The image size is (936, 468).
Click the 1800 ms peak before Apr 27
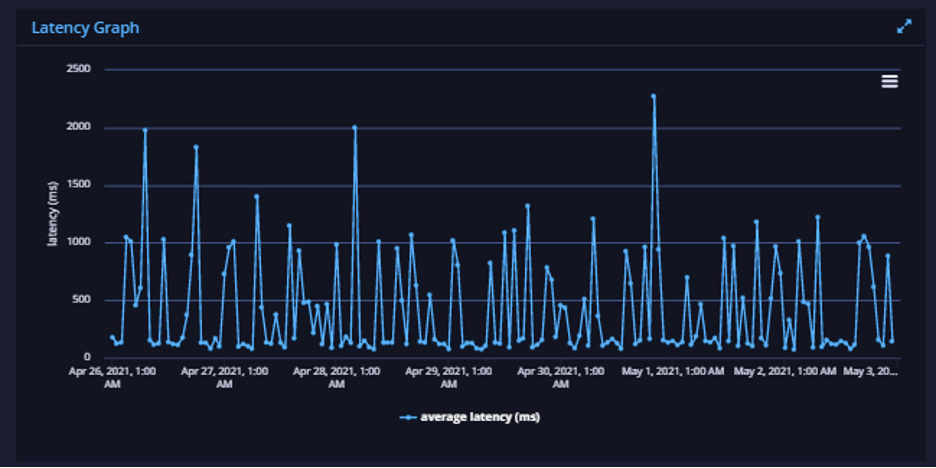[196, 147]
